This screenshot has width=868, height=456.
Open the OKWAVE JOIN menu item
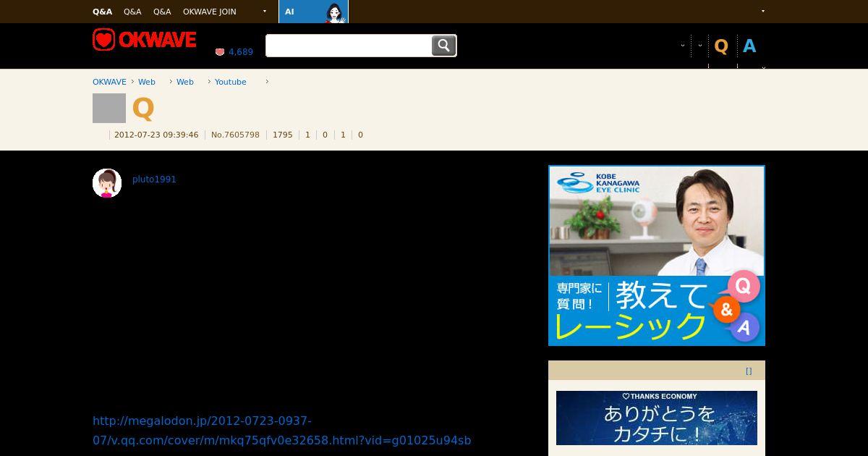tap(210, 12)
